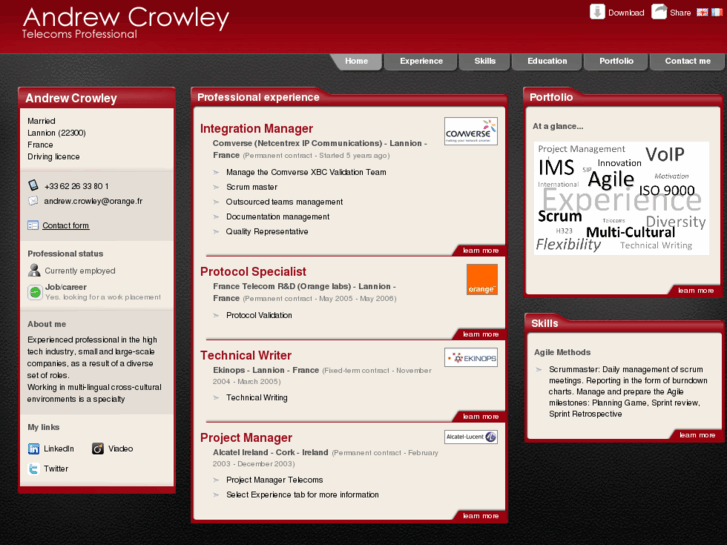Image resolution: width=727 pixels, height=545 pixels.
Task: Click the contact form icon
Action: (x=33, y=225)
